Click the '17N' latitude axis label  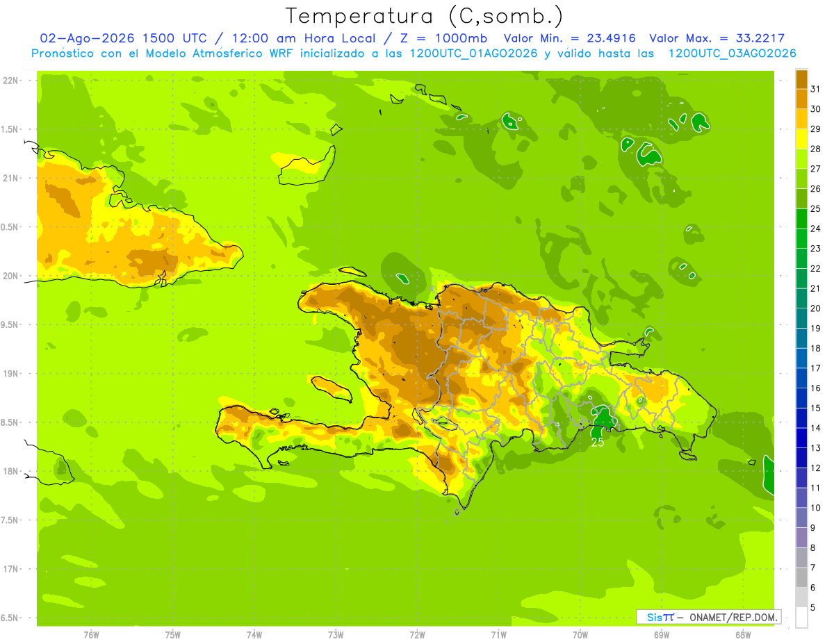pyautogui.click(x=10, y=569)
